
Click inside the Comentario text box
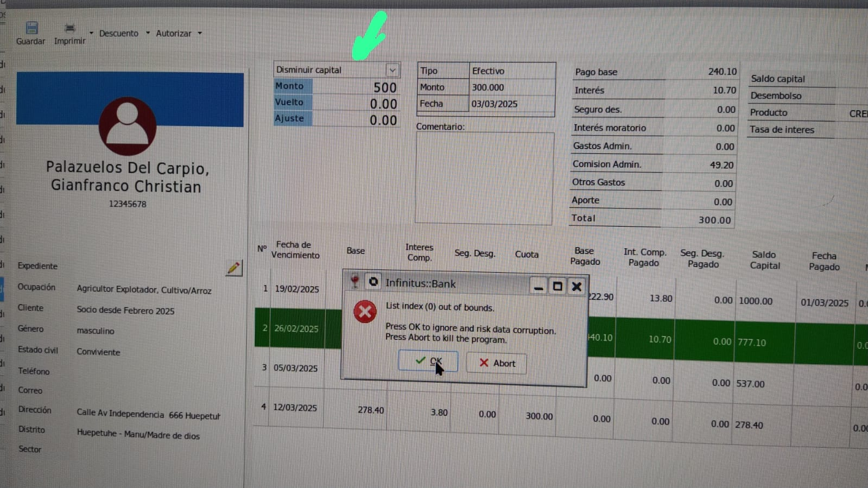pos(484,178)
